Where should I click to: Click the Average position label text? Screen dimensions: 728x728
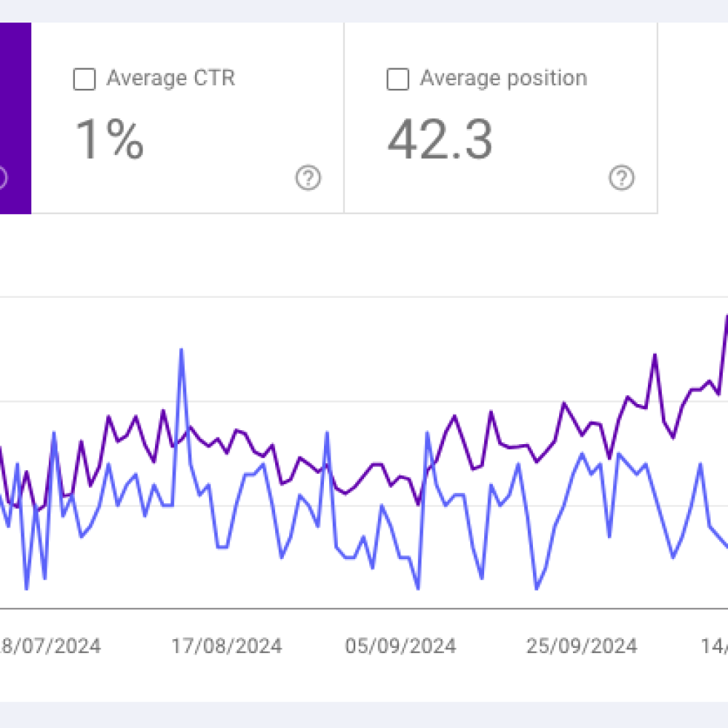point(502,78)
